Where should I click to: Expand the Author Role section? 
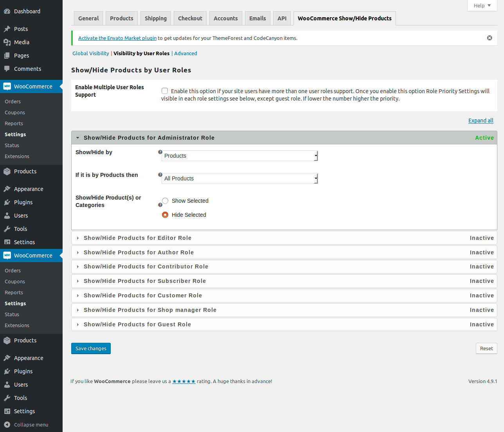coord(284,252)
